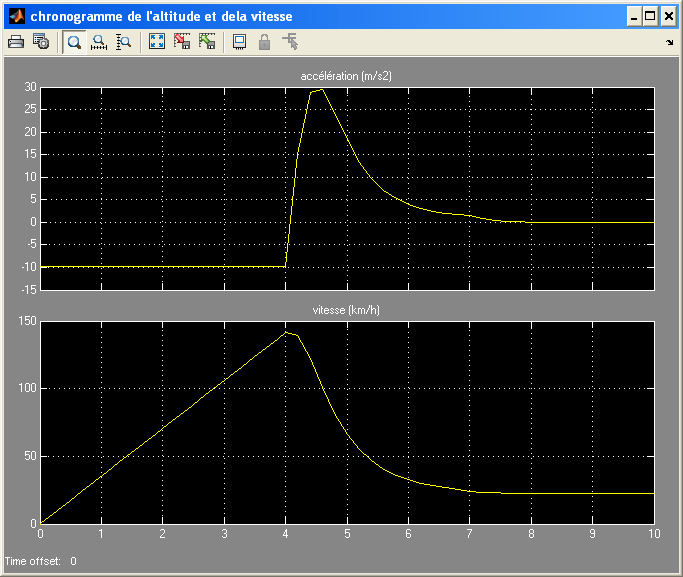Toggle the Zoom tool
Image resolution: width=683 pixels, height=577 pixels.
pos(74,42)
